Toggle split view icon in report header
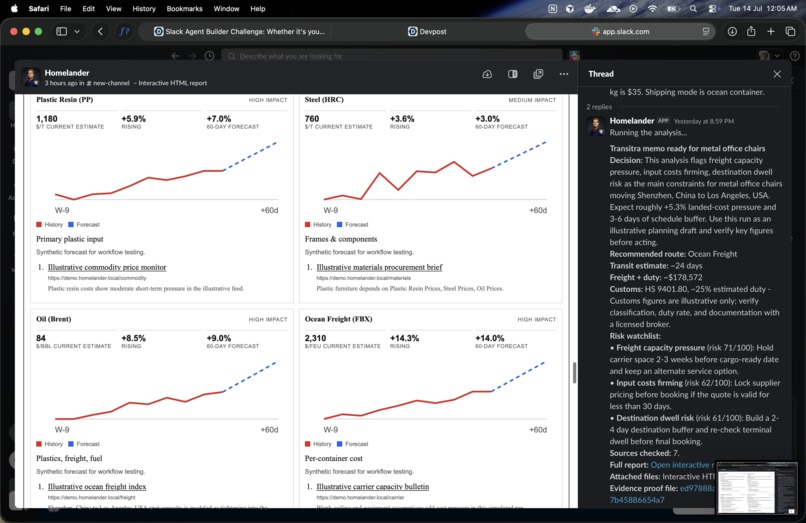The image size is (806, 523). coord(512,74)
